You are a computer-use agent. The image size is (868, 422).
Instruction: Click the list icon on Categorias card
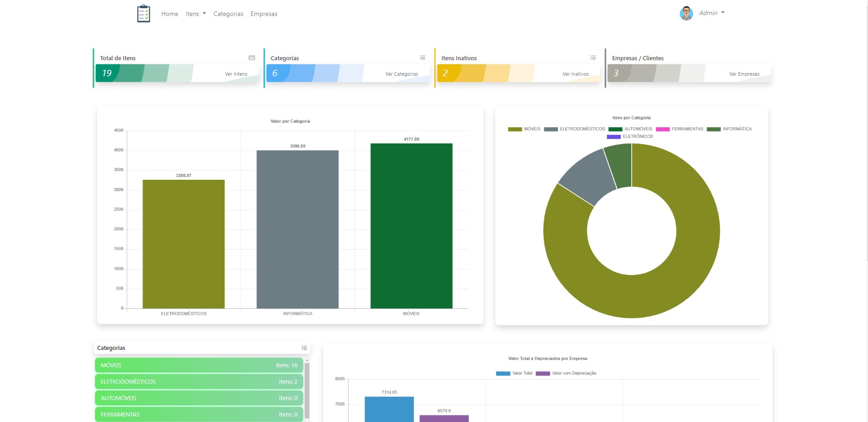pos(422,57)
